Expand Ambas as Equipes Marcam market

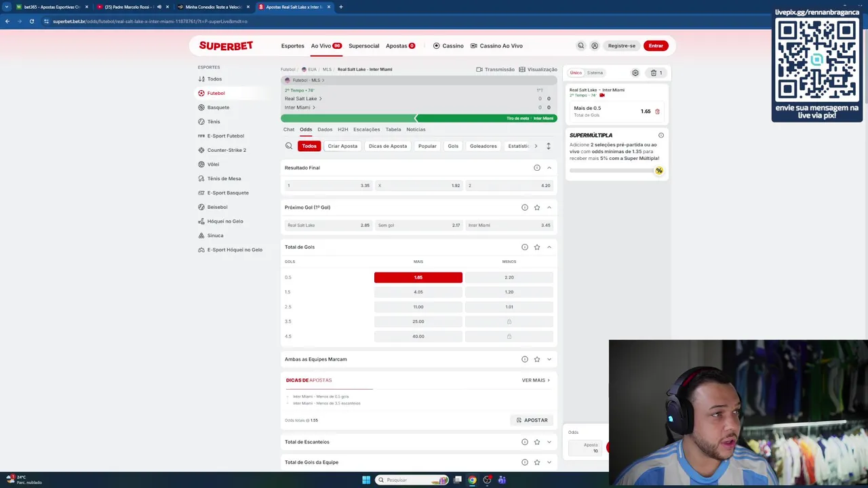[x=549, y=359]
